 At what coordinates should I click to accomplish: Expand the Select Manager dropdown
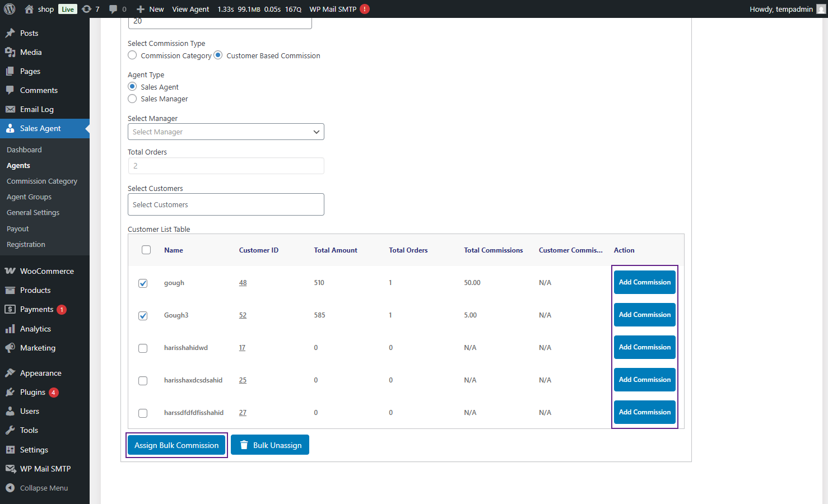(x=226, y=132)
